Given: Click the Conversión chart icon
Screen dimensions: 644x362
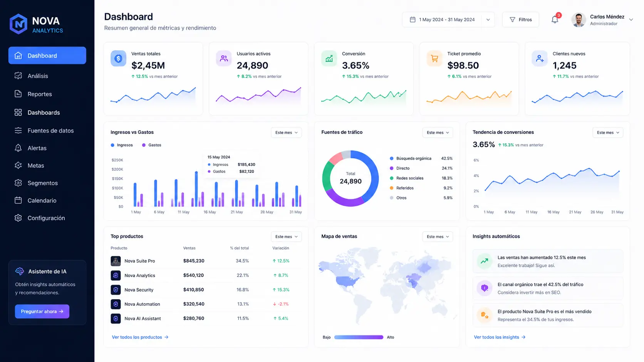Looking at the screenshot, I should point(329,58).
